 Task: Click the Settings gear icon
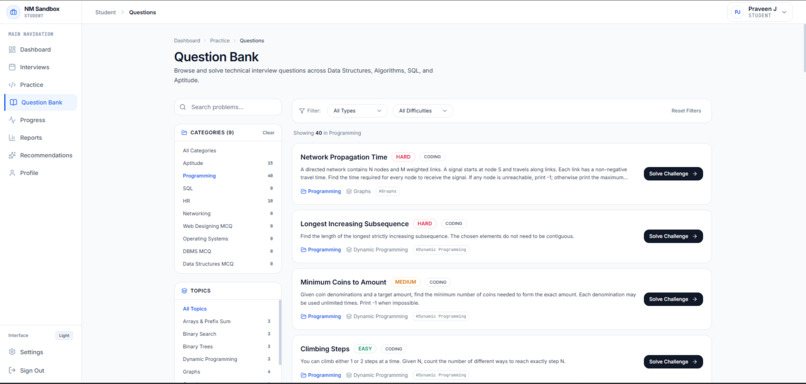point(12,352)
